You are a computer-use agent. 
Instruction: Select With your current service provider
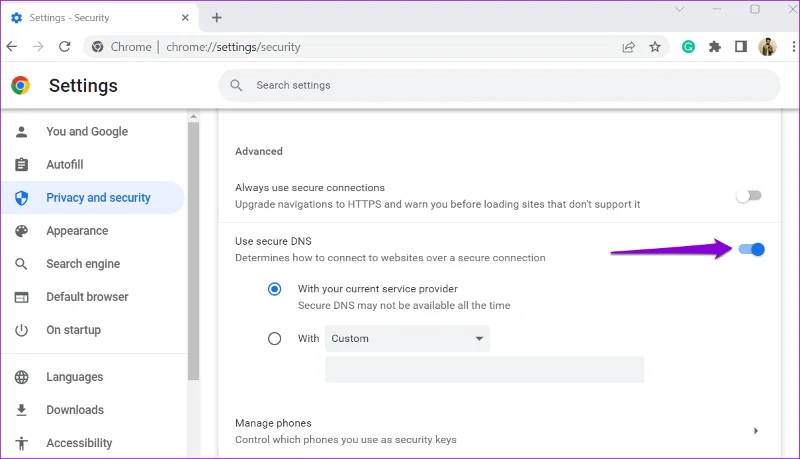(274, 289)
